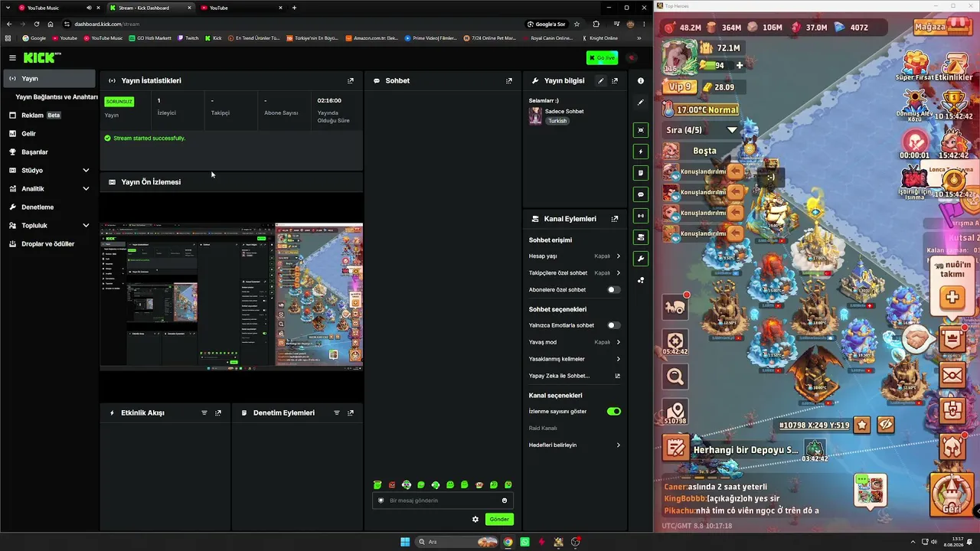The height and width of the screenshot is (551, 980).
Task: Open the emote picker in the message box
Action: pos(505,500)
